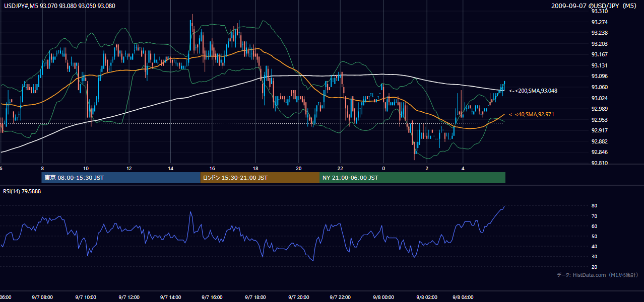Click the 92.917 price axis label
This screenshot has height=302, width=644.
tap(599, 130)
